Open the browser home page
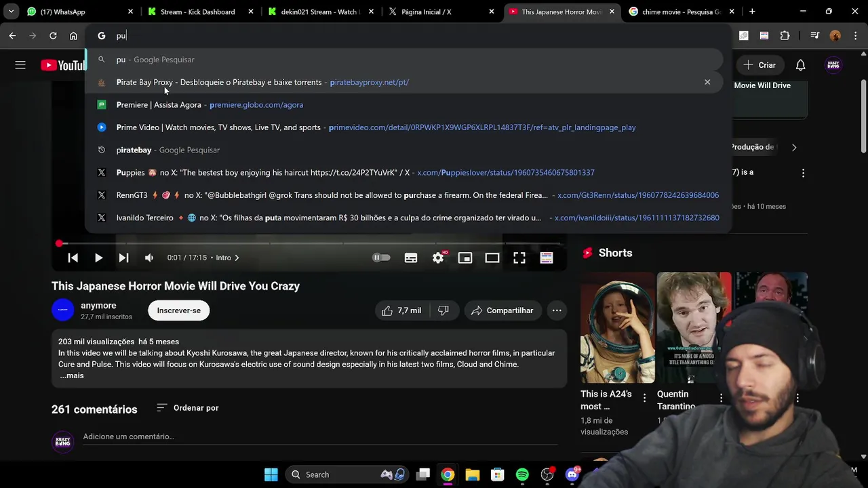The height and width of the screenshot is (488, 868). point(73,36)
